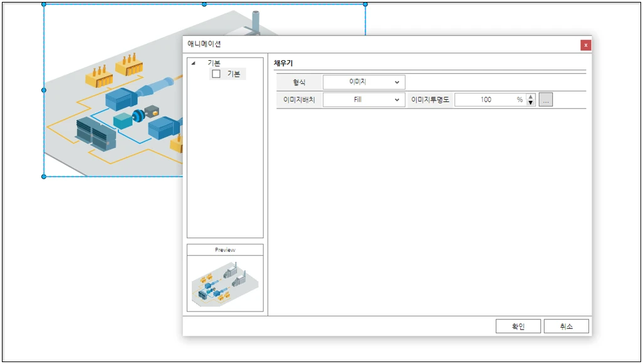The width and height of the screenshot is (643, 364).
Task: Click the ellipsis browse image button
Action: tap(546, 100)
